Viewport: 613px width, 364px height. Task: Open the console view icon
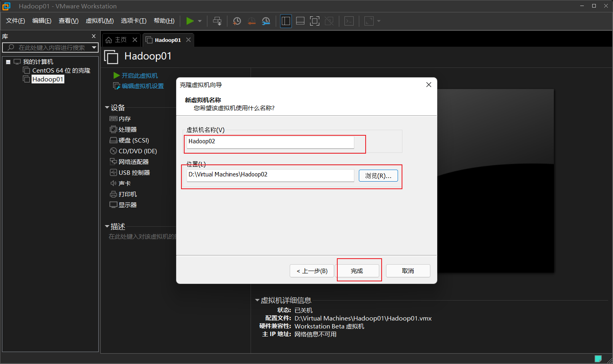click(349, 21)
